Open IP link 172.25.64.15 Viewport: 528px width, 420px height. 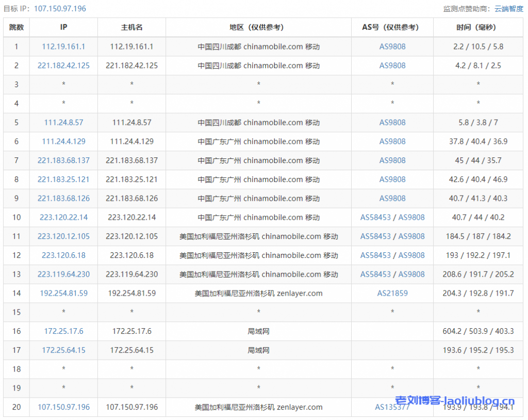click(x=63, y=350)
